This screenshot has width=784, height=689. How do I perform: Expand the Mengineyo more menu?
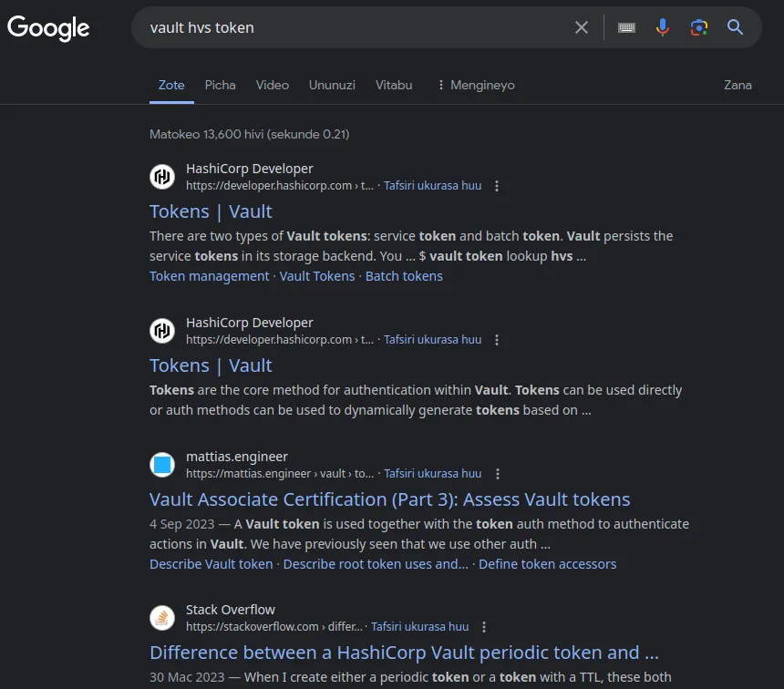476,85
